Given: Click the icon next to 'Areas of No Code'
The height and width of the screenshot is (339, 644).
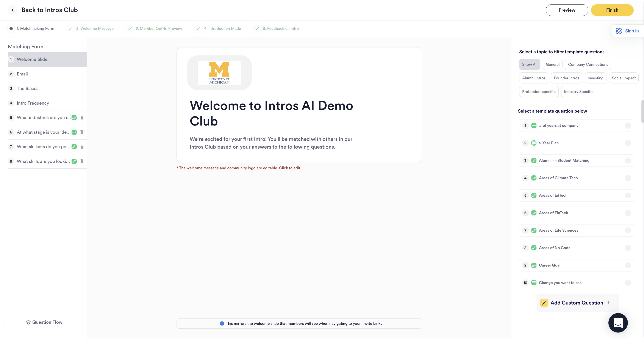Looking at the screenshot, I should (x=534, y=248).
